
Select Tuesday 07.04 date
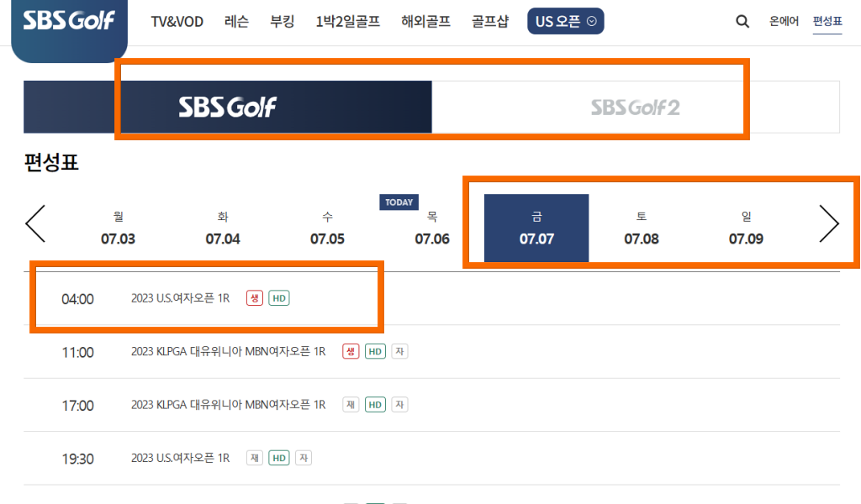click(x=222, y=228)
